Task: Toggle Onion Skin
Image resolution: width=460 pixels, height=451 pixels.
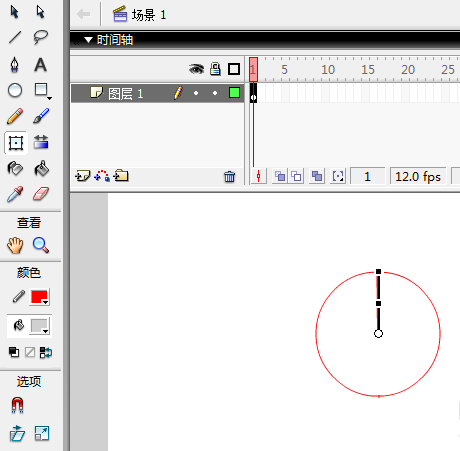Action: [x=280, y=176]
